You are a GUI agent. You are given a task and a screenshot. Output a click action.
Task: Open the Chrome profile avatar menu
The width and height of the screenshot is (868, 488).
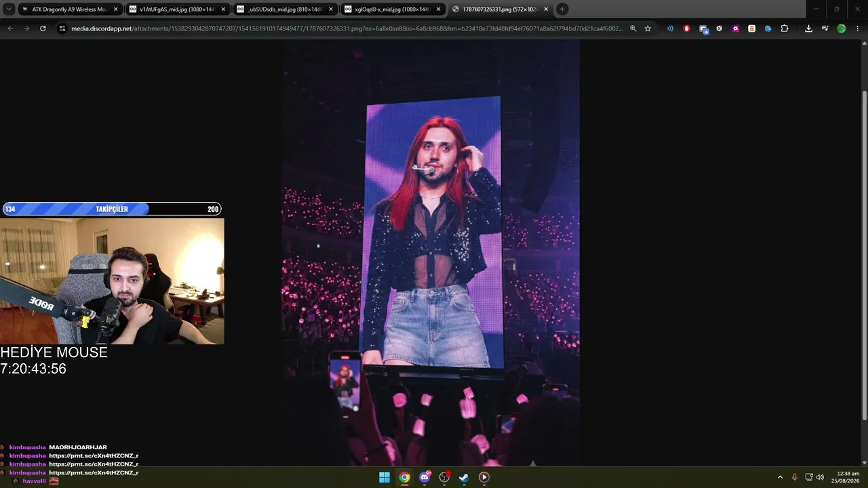pyautogui.click(x=842, y=28)
